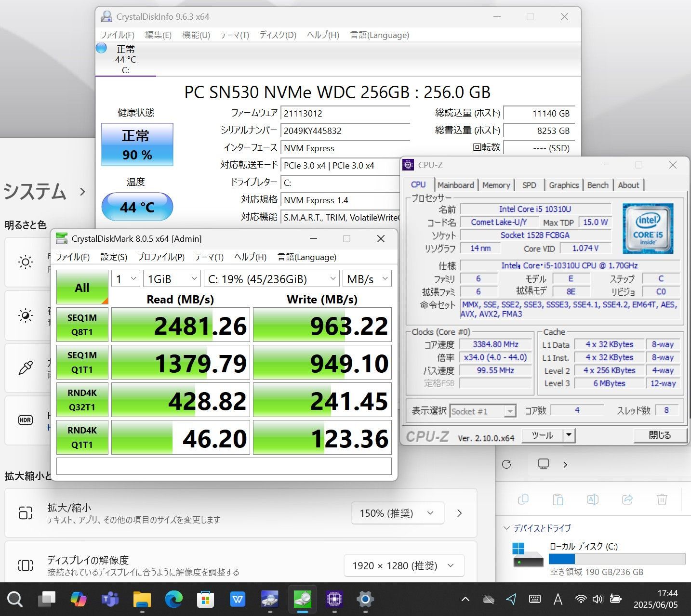
Task: Click Explorer copy icon
Action: 523,499
